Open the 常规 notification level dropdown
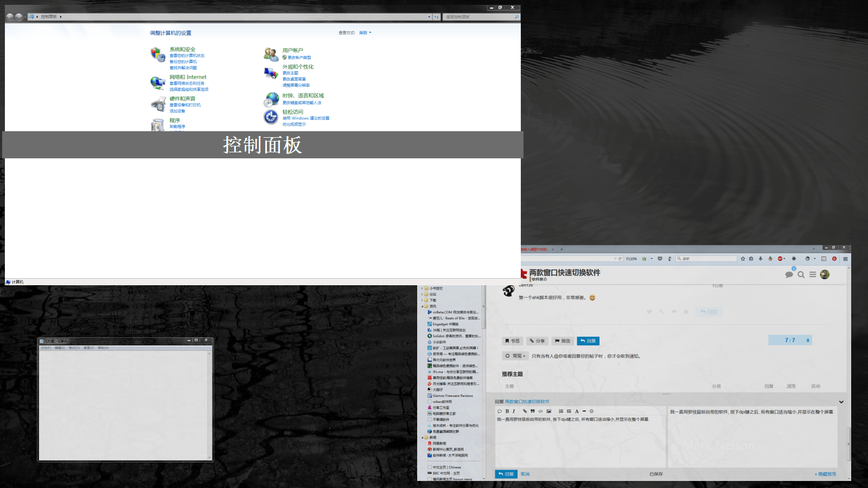Image resolution: width=868 pixels, height=488 pixels. [515, 356]
